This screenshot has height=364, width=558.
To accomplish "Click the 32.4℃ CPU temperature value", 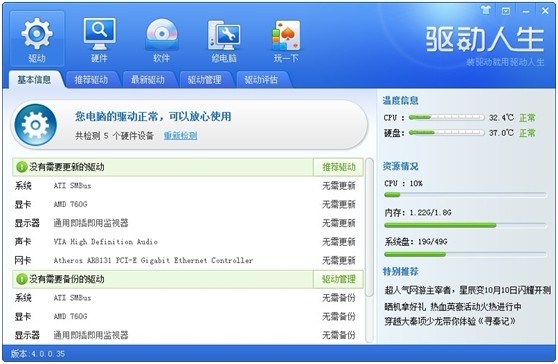I will [x=501, y=117].
